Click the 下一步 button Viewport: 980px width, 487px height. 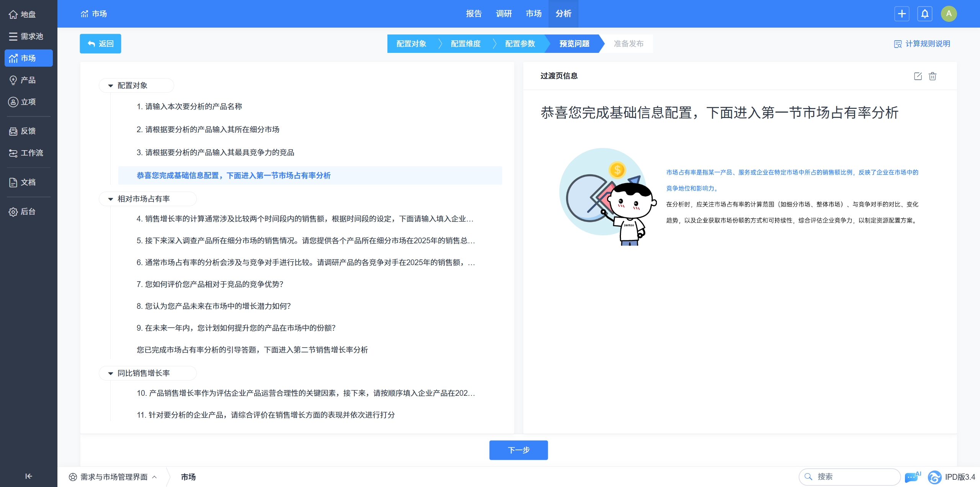point(518,450)
